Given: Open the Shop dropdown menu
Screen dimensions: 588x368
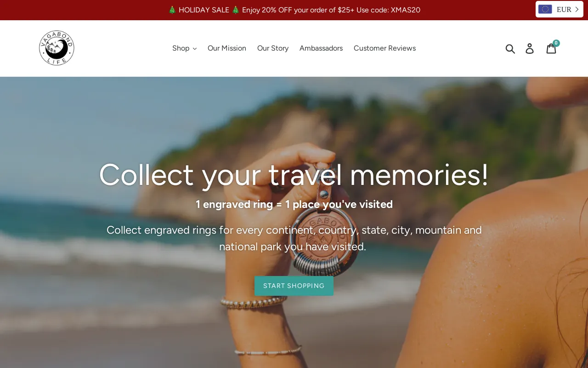Looking at the screenshot, I should click(184, 48).
